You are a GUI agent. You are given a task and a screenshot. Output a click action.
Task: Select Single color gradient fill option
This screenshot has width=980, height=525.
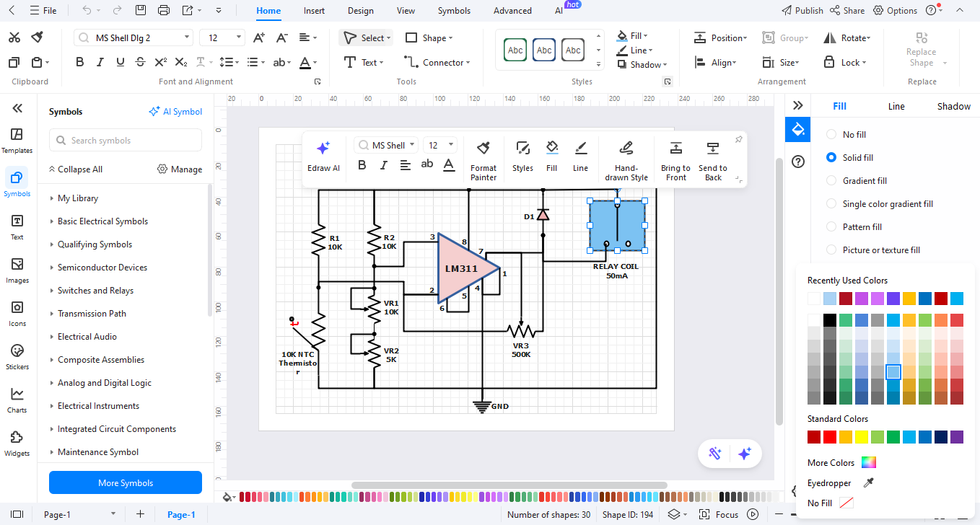click(831, 204)
